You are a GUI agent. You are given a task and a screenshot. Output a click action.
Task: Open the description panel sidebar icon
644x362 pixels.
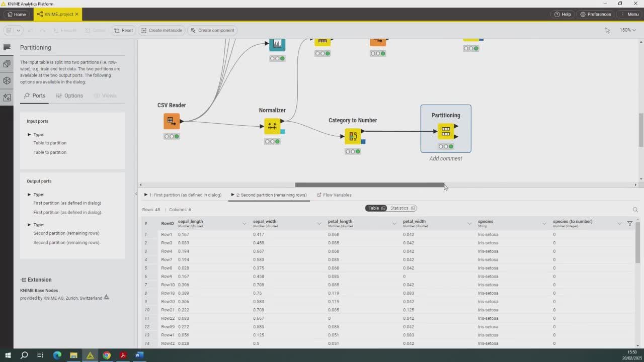coord(7,47)
